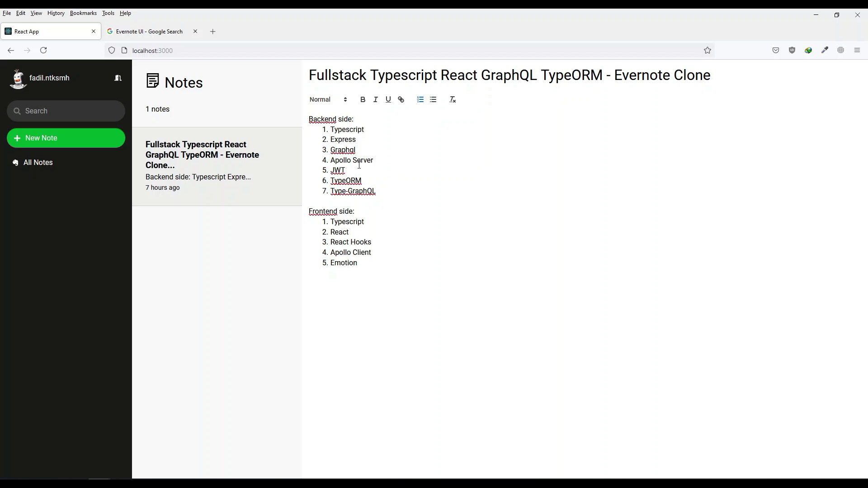
Task: Apply a numbered list
Action: (420, 99)
